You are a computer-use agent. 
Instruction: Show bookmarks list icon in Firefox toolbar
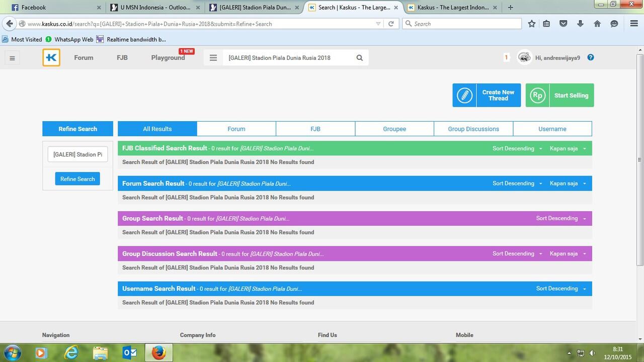coord(546,24)
